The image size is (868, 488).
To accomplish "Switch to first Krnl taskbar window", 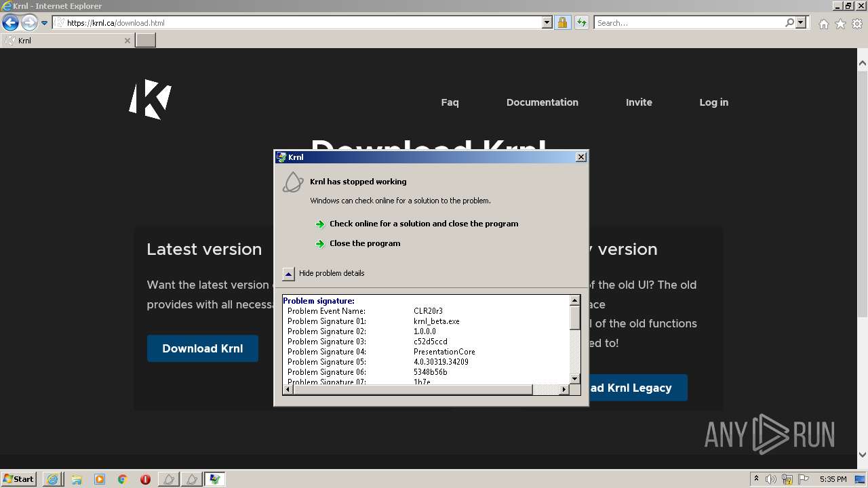I will point(169,479).
